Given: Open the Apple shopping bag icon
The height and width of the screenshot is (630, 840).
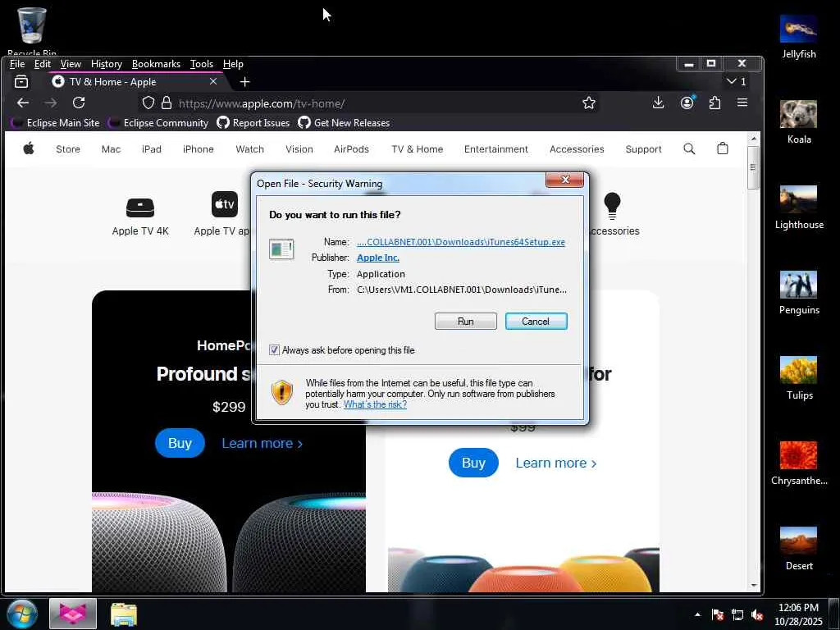Looking at the screenshot, I should click(x=722, y=148).
